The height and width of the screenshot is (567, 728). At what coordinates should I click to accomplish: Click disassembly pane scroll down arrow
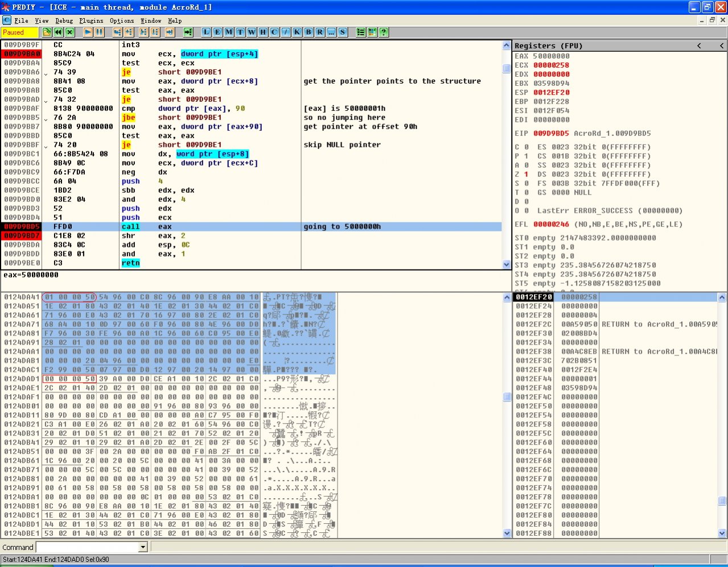[507, 264]
